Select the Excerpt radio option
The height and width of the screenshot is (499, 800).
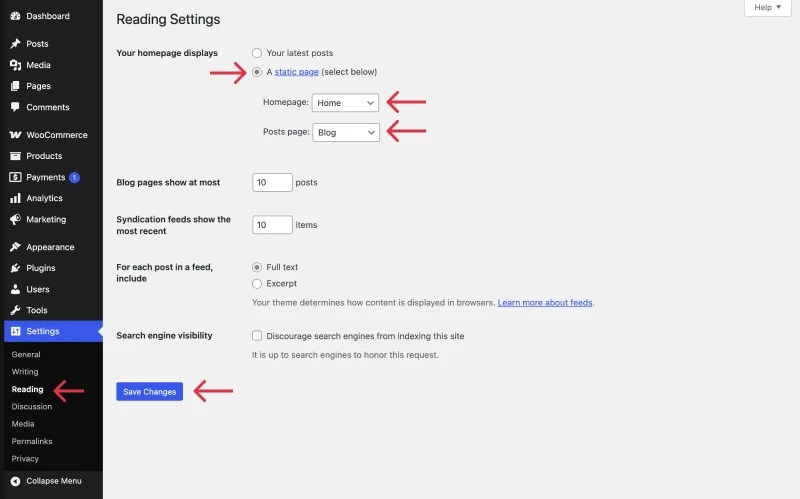(x=258, y=284)
